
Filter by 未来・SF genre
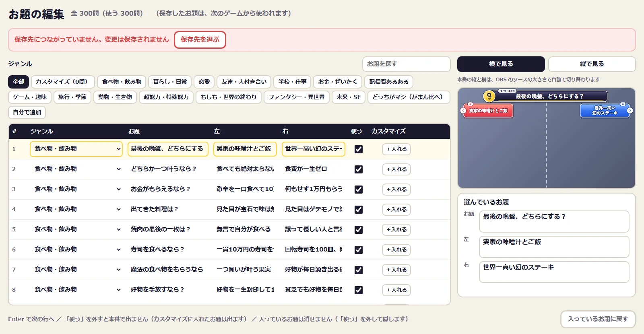(349, 97)
